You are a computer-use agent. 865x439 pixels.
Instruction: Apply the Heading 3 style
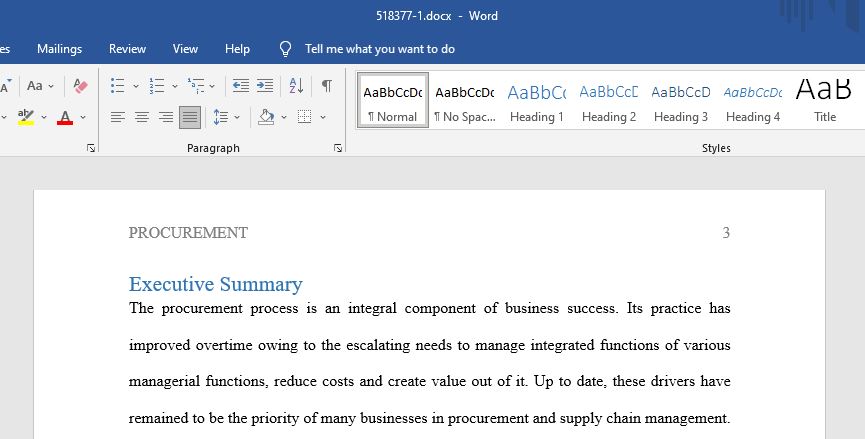pos(681,100)
